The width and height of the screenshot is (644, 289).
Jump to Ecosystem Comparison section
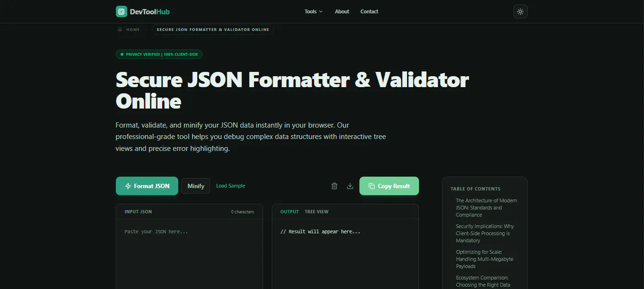tap(483, 281)
